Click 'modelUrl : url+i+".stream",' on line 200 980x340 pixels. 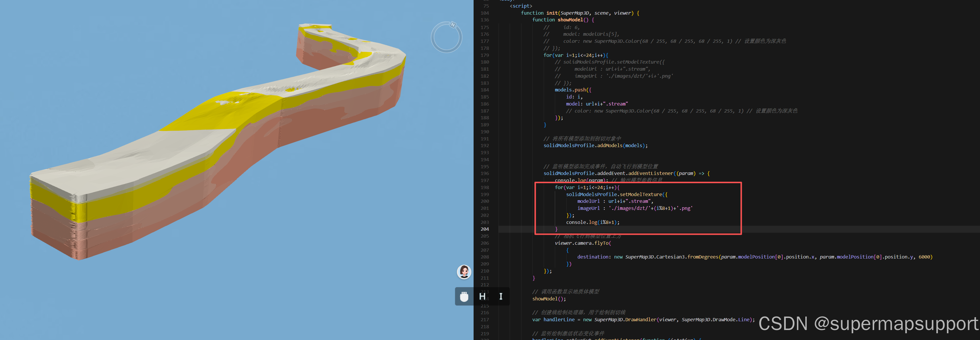pyautogui.click(x=615, y=201)
